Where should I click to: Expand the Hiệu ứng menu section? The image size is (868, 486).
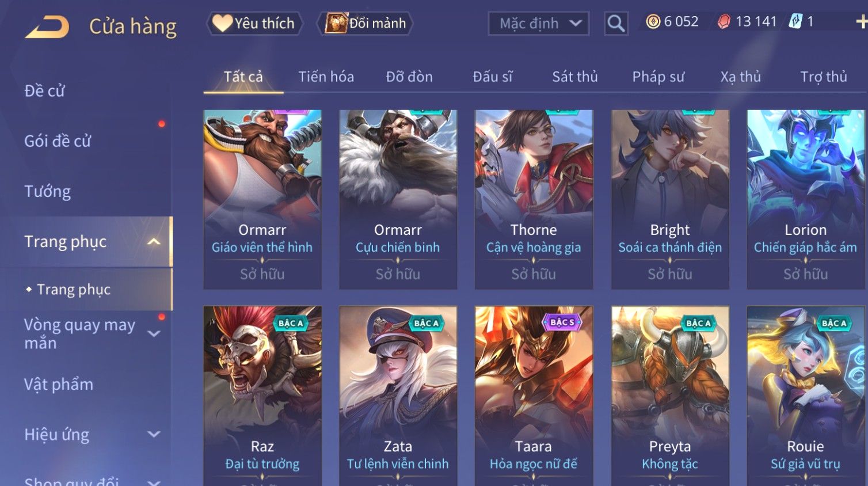tap(154, 434)
